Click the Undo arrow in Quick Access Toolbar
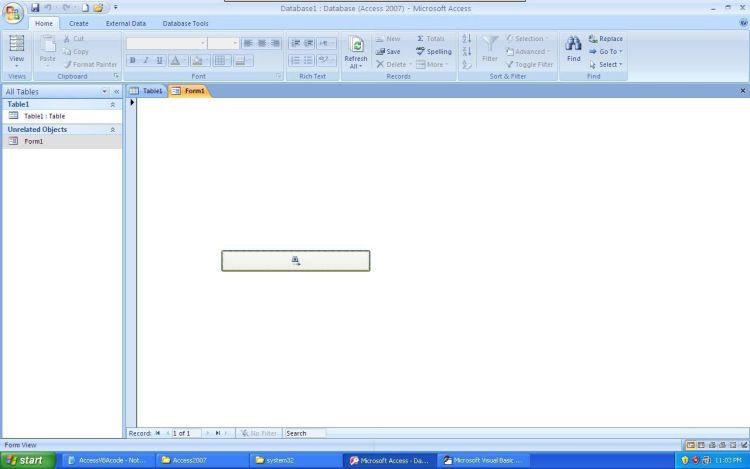Viewport: 750px width, 469px height. [x=48, y=8]
